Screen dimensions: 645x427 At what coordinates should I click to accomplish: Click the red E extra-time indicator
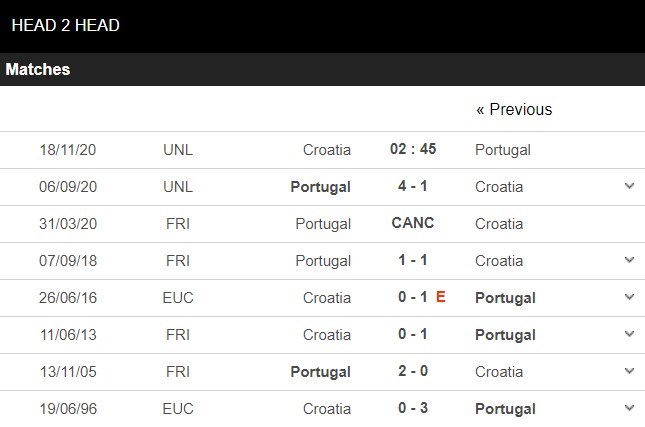coord(440,297)
